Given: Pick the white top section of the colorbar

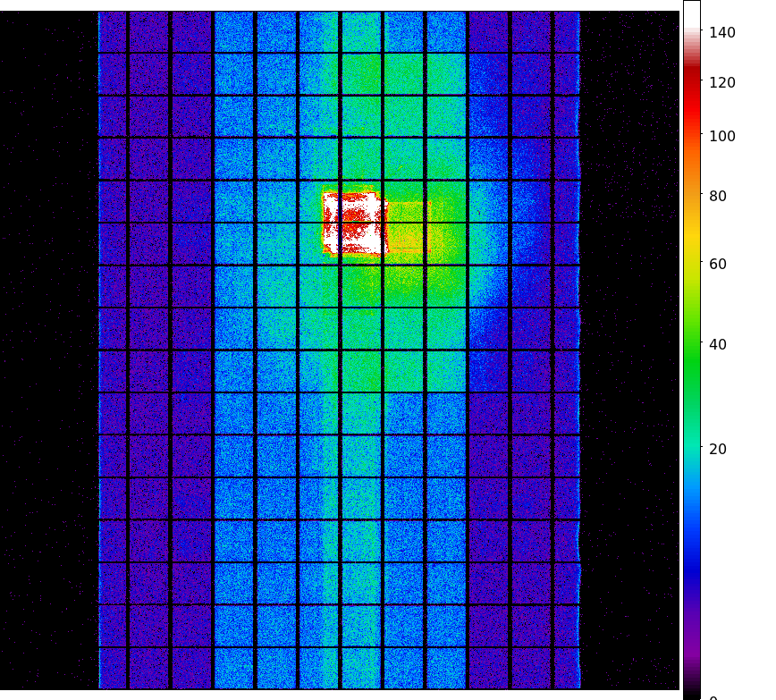Looking at the screenshot, I should (691, 16).
